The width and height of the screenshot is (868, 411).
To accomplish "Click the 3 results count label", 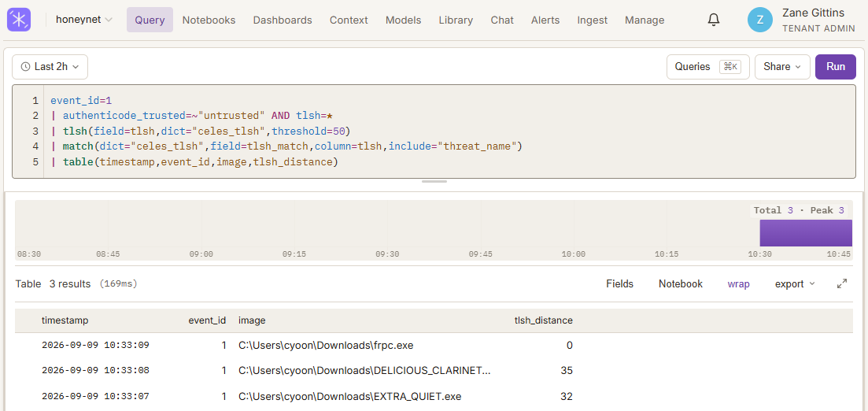I will point(70,283).
